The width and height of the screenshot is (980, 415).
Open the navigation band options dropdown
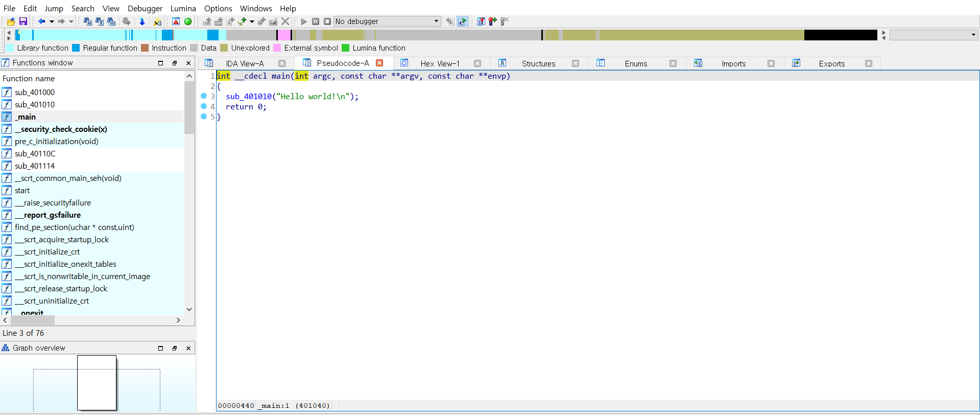pos(934,35)
